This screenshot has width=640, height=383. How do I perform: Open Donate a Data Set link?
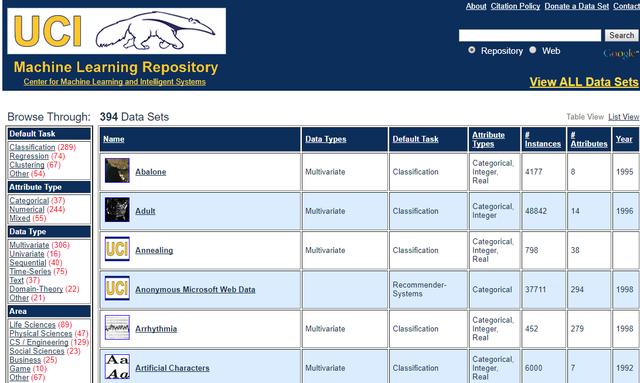pos(576,6)
